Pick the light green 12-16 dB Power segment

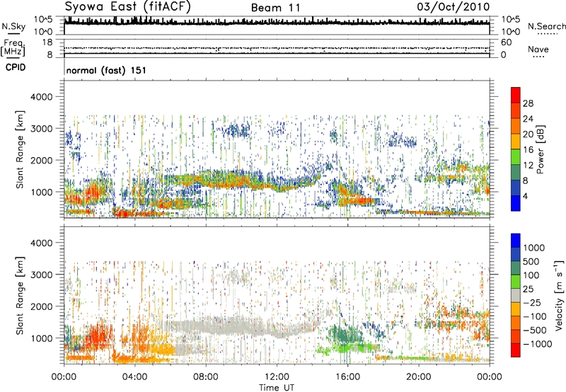pyautogui.click(x=516, y=157)
